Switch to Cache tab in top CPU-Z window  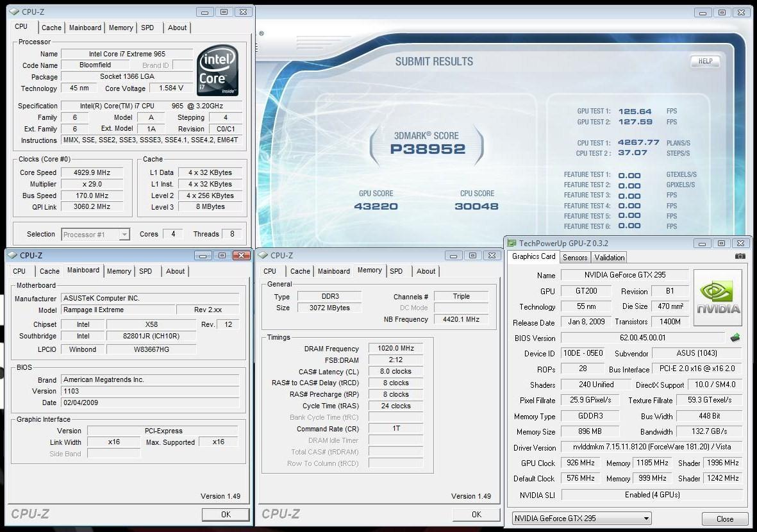tap(51, 28)
